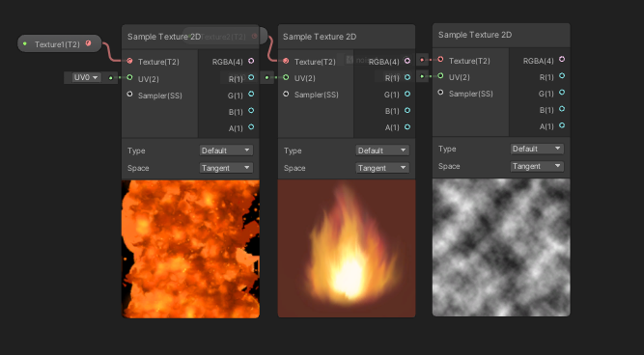This screenshot has width=644, height=355.
Task: Click green UV slot dot feeding noise-preview node
Action: coord(422,76)
